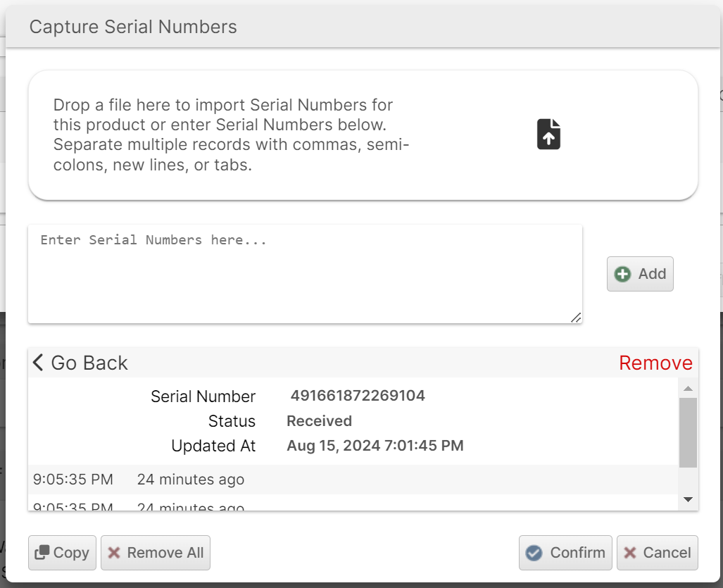The image size is (723, 588).
Task: Click the red Remove link
Action: point(655,363)
